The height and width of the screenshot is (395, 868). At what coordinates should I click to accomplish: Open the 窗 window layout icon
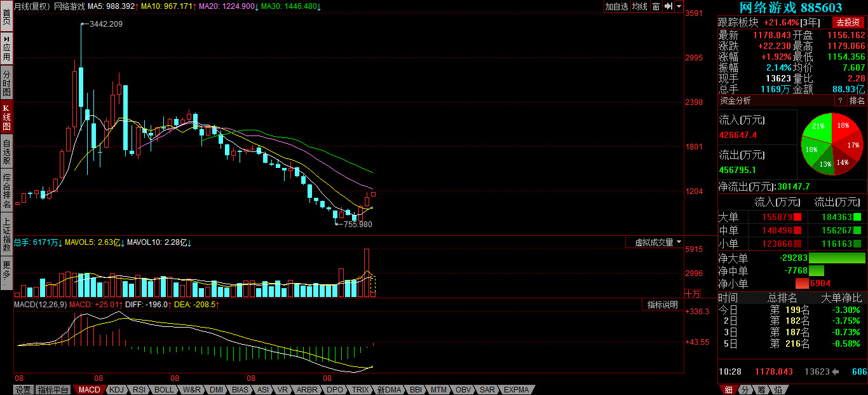pyautogui.click(x=656, y=6)
